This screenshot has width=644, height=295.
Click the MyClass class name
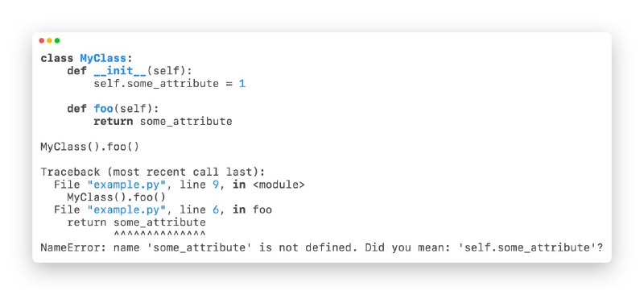point(103,58)
